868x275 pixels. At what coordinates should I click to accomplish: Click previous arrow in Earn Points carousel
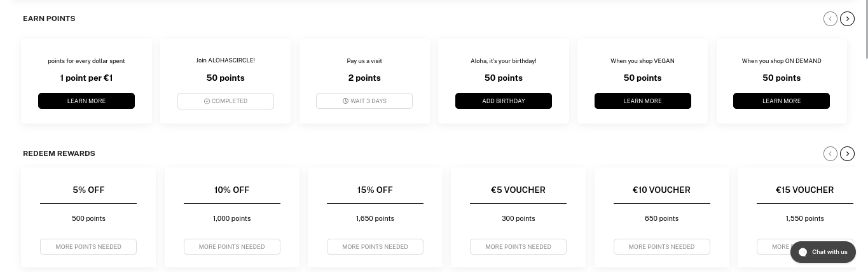point(830,19)
